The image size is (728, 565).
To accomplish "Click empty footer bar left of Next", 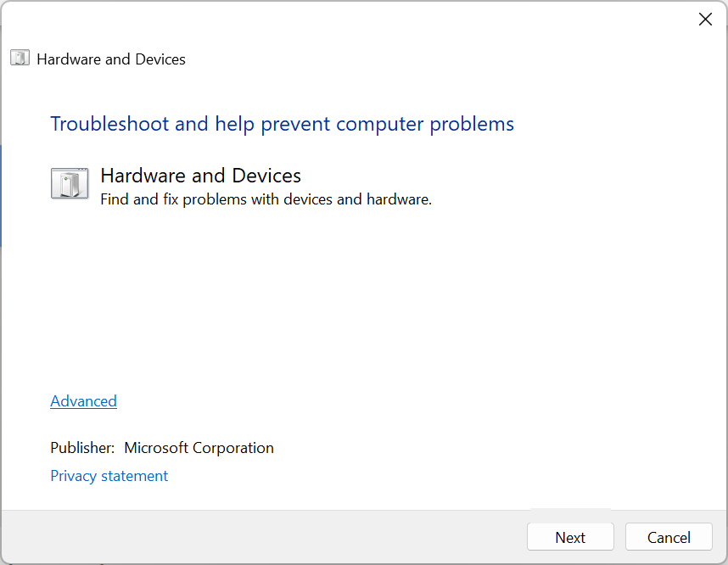I will [255, 537].
